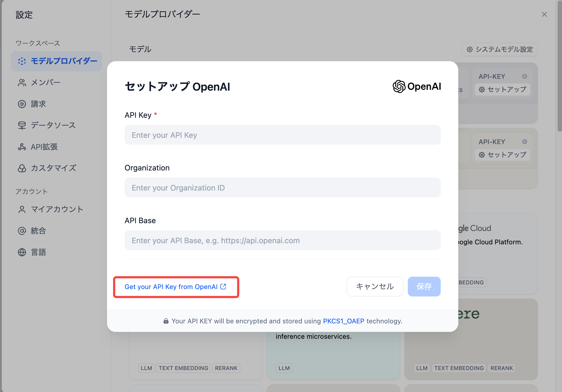Click inside the Enter your API Key field
562x392 pixels.
282,135
